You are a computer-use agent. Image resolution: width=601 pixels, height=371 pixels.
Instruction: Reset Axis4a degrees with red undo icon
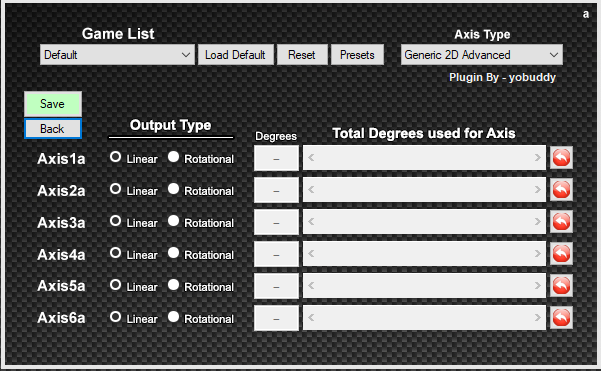pyautogui.click(x=562, y=253)
